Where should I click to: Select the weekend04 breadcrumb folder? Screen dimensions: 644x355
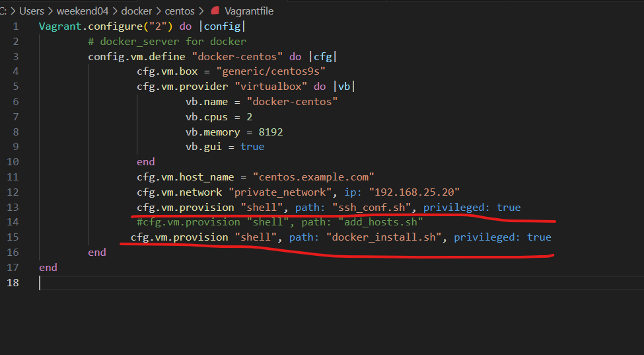pyautogui.click(x=83, y=11)
